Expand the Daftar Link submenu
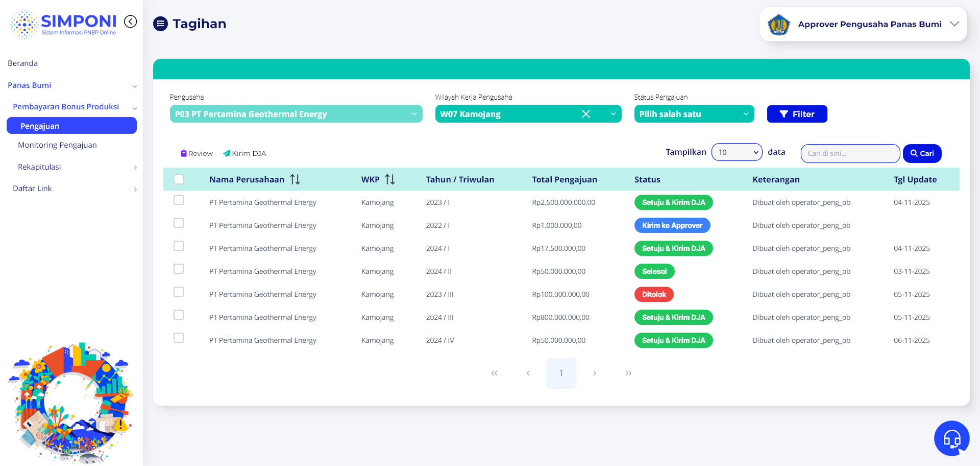The image size is (980, 466). (x=135, y=190)
